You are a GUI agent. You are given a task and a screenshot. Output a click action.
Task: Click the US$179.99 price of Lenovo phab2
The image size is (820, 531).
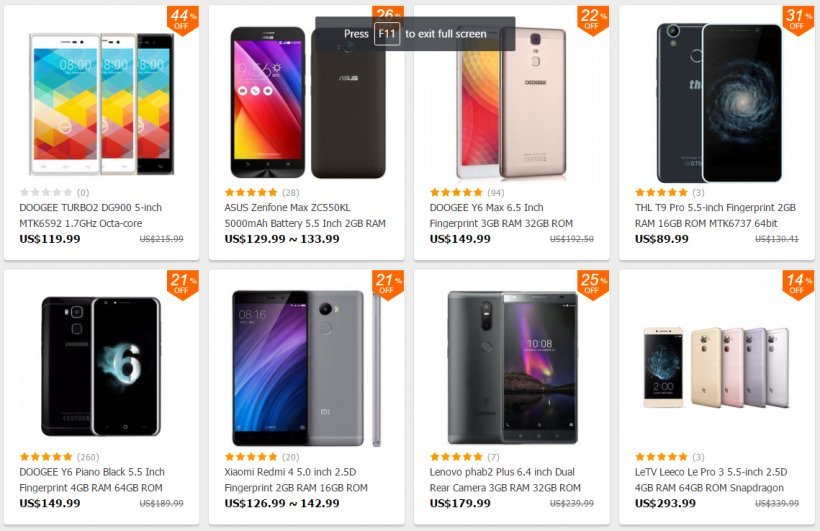(x=460, y=503)
